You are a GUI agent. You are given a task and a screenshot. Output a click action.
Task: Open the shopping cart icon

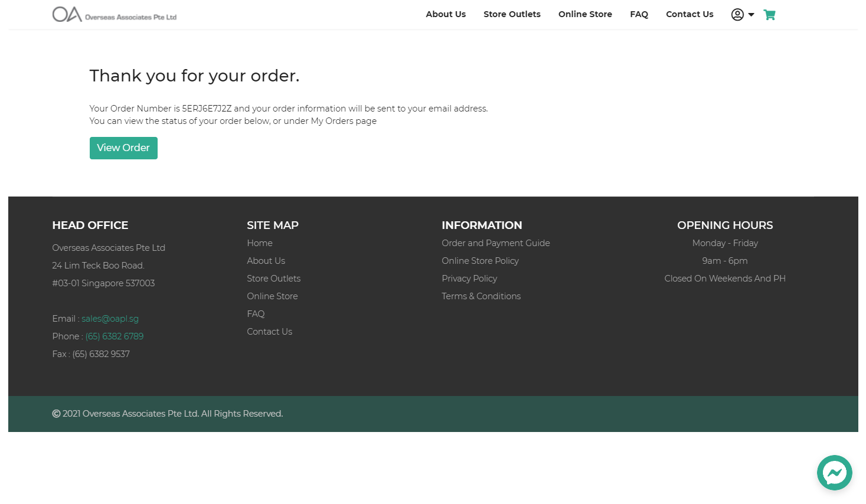(x=769, y=15)
